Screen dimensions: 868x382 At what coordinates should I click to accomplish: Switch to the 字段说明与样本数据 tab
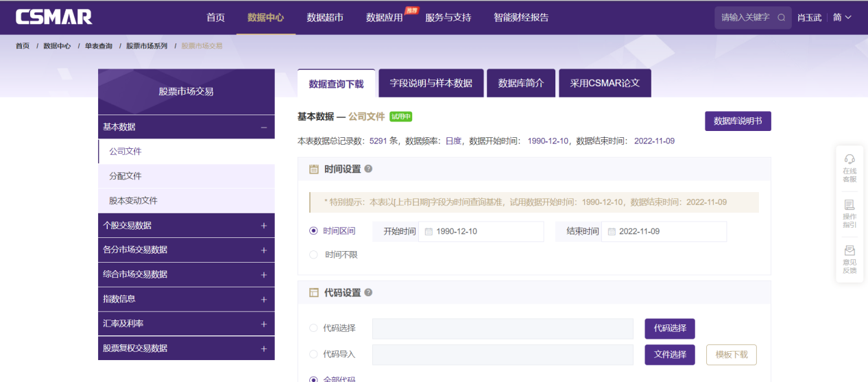[431, 84]
